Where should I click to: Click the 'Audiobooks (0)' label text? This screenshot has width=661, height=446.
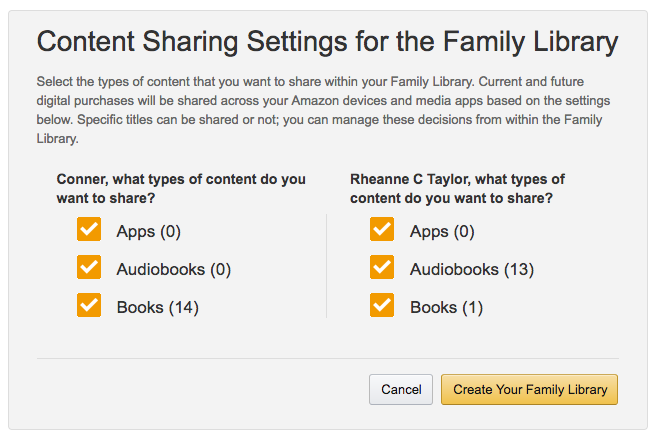click(x=173, y=270)
